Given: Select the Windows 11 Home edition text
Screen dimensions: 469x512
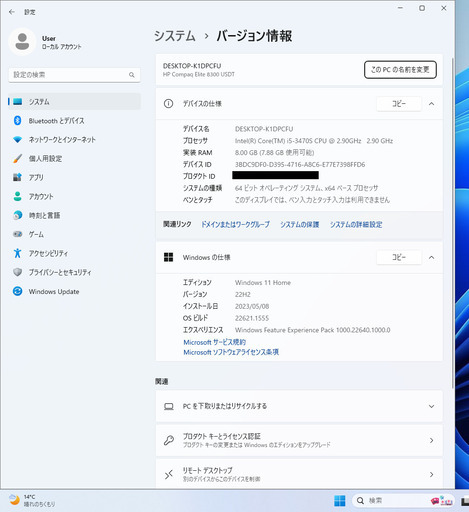Looking at the screenshot, I should pos(263,283).
